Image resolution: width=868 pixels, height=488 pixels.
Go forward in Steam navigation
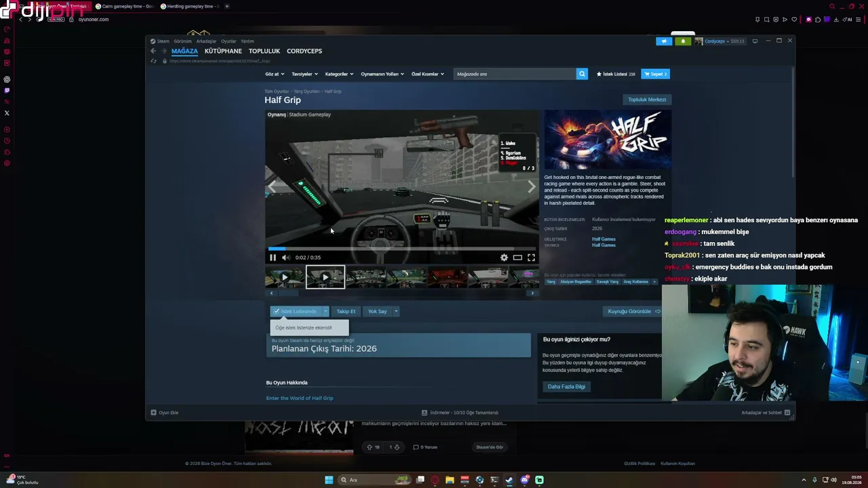point(163,51)
